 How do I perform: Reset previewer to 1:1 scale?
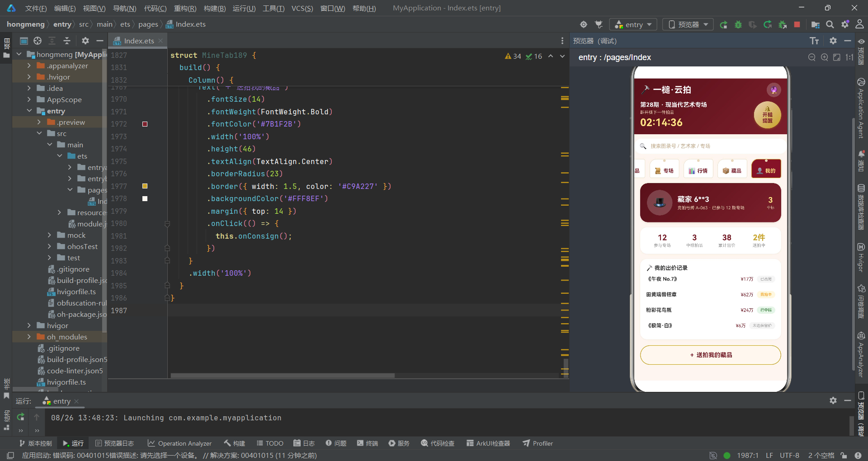(849, 57)
